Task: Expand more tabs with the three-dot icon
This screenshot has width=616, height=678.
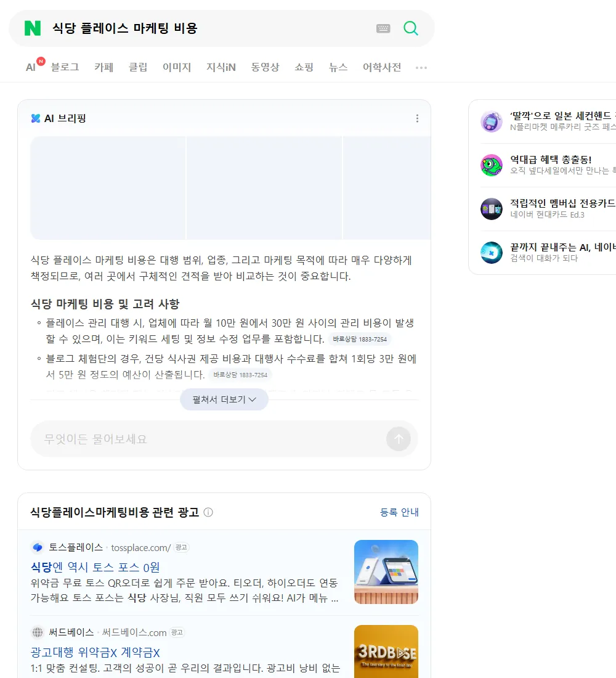Action: [x=421, y=67]
